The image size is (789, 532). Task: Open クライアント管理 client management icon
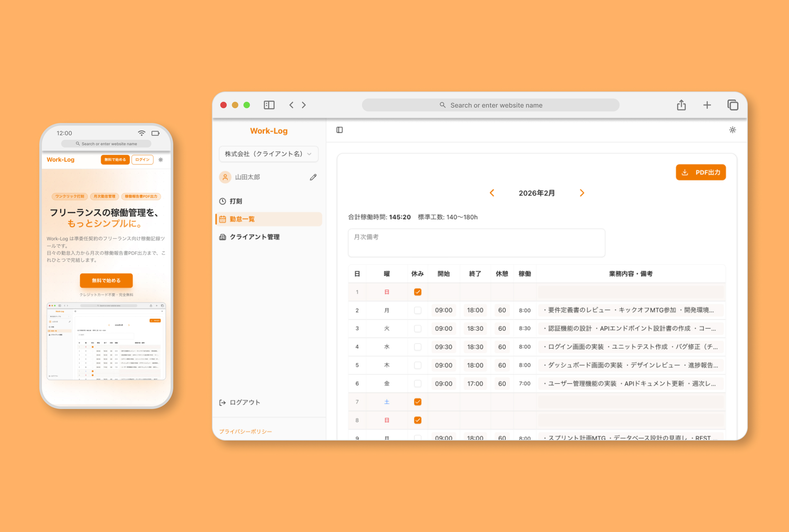pos(223,237)
